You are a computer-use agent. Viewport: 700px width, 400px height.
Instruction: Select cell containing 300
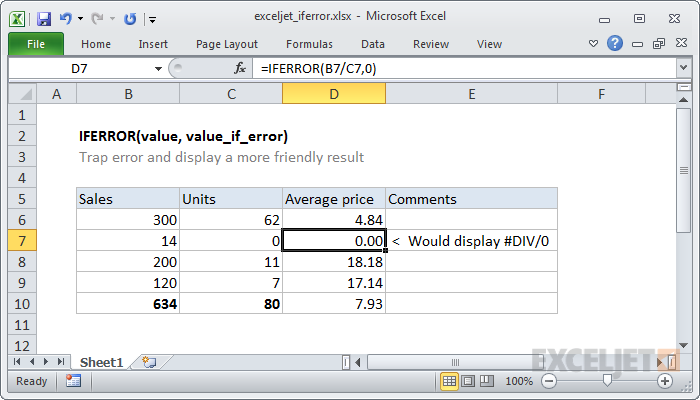coord(128,220)
